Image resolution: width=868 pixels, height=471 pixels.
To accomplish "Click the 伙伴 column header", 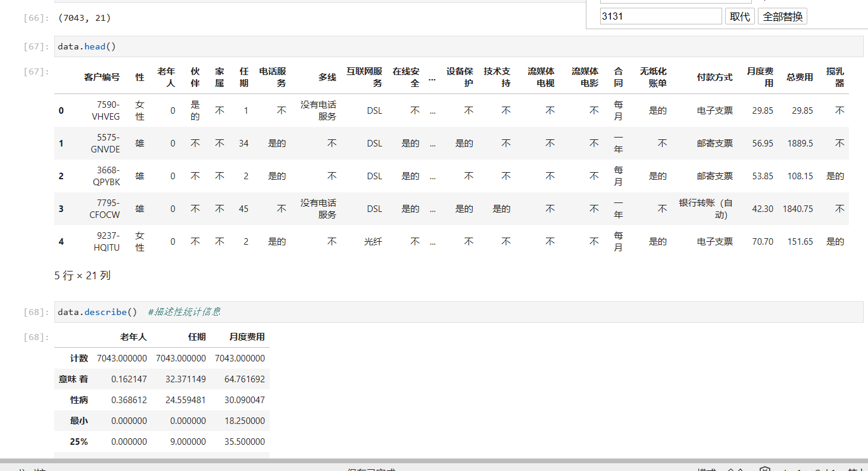I will tap(195, 77).
